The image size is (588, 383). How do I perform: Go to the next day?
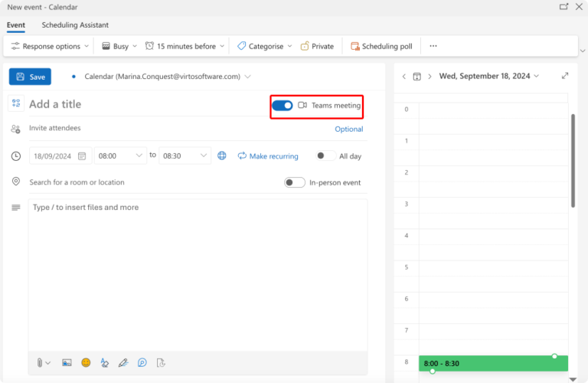430,77
